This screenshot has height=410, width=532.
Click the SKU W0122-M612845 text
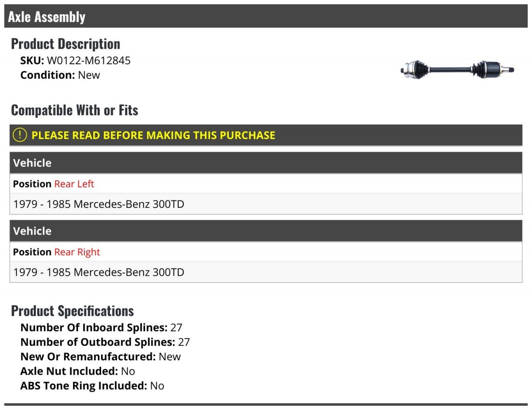(x=75, y=61)
